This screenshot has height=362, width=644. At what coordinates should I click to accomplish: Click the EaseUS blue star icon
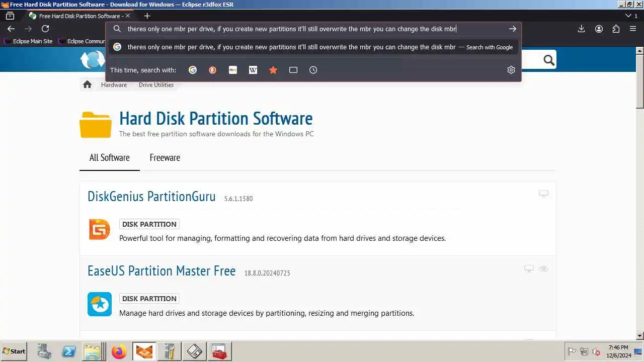point(100,304)
